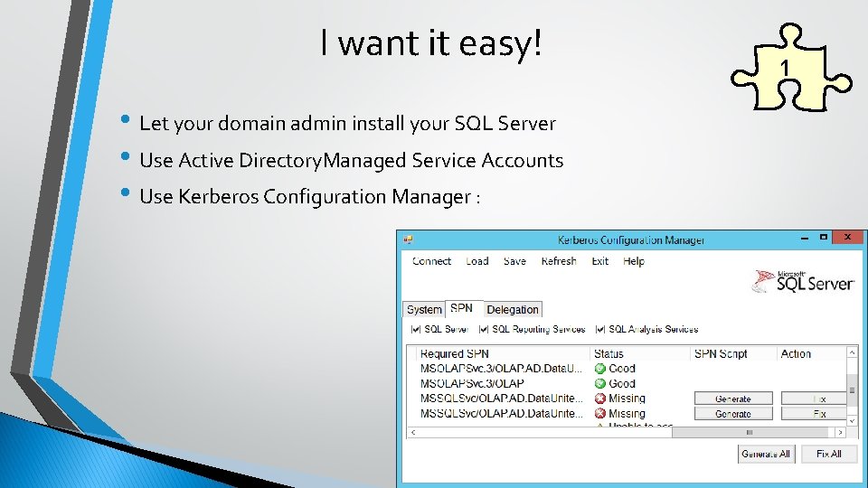Open the Connect menu
The height and width of the screenshot is (488, 868).
point(431,261)
